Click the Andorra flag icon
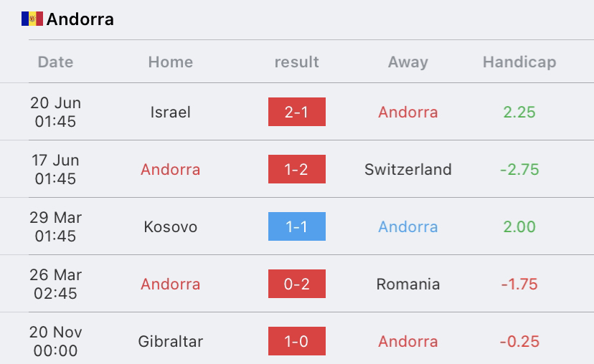Viewport: 594px width, 364px height. click(x=32, y=19)
